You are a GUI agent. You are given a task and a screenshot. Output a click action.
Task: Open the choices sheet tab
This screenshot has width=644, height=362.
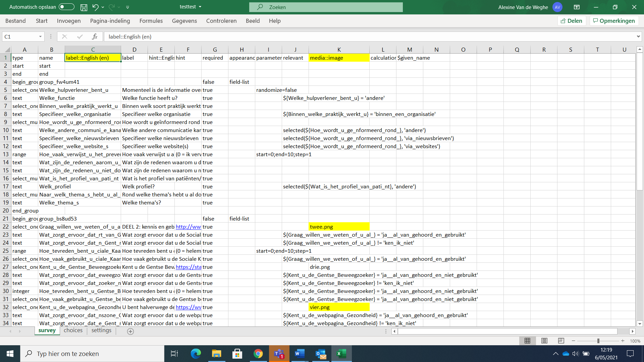coord(73,330)
